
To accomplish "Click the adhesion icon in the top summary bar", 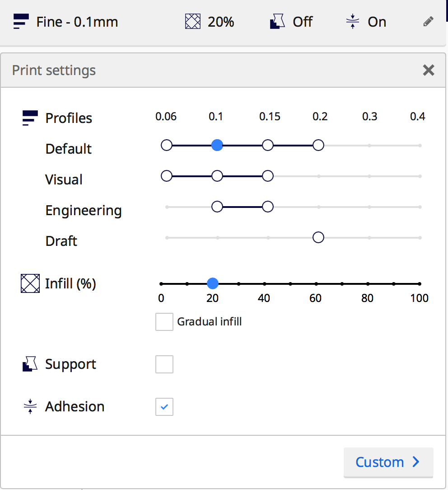I will (x=352, y=22).
